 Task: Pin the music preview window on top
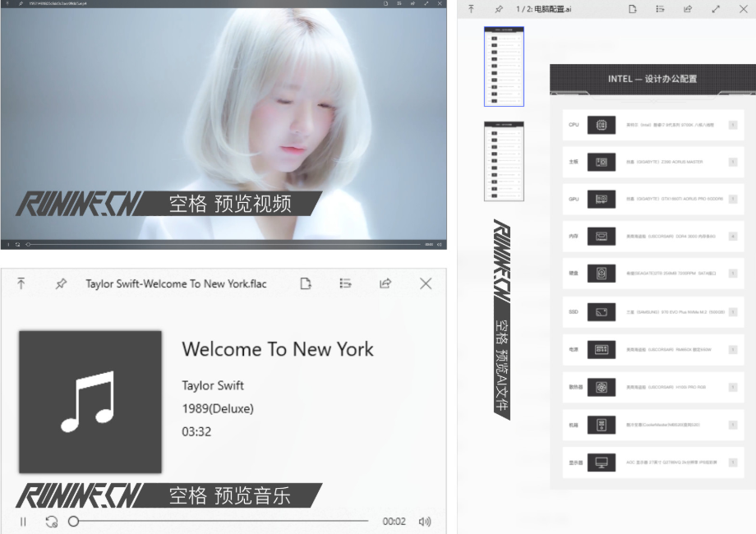coord(60,283)
